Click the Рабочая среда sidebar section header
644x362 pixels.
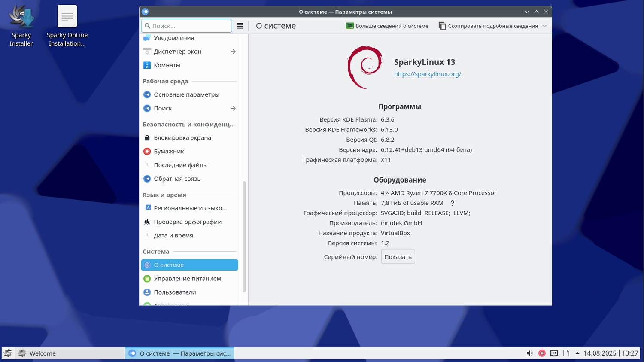tap(165, 81)
